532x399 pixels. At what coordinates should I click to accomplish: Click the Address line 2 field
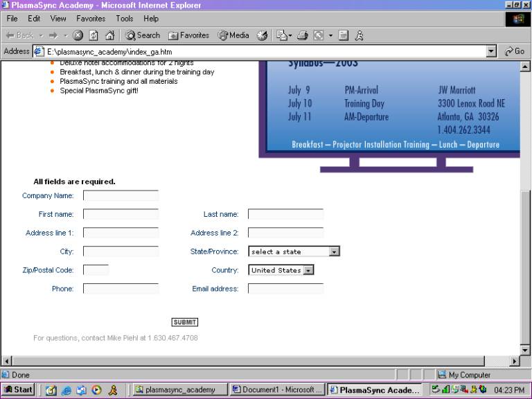285,233
